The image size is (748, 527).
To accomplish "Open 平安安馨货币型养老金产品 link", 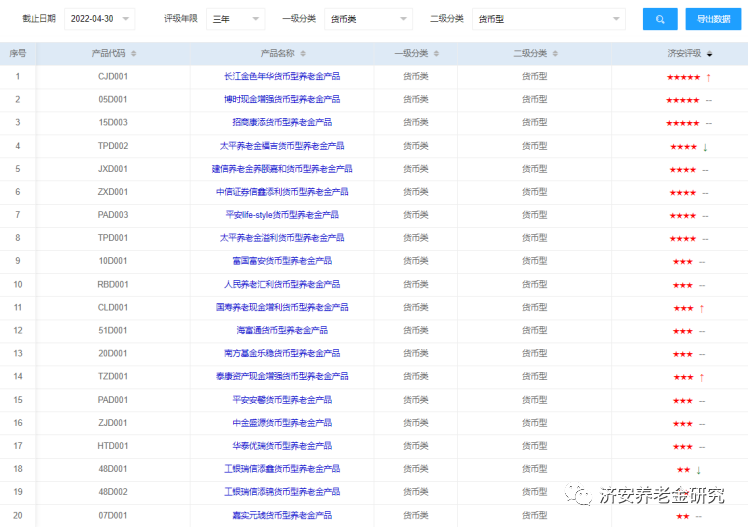I will tap(282, 400).
